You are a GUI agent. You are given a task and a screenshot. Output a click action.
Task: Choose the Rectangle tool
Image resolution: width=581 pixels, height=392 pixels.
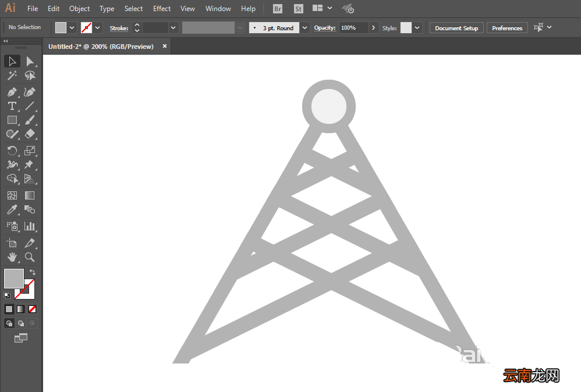coord(12,120)
